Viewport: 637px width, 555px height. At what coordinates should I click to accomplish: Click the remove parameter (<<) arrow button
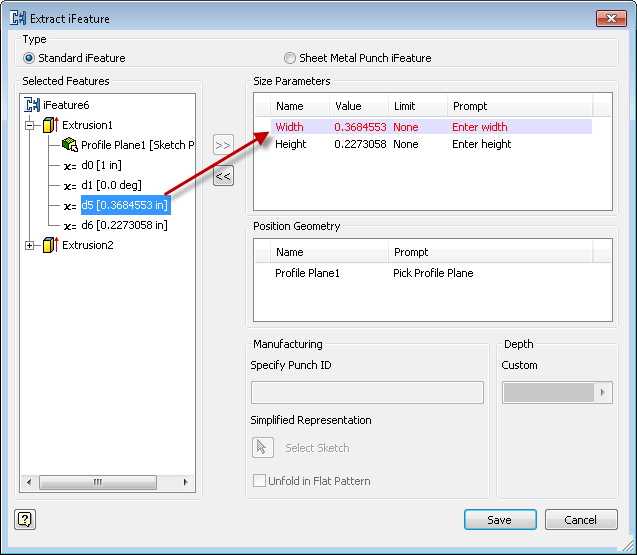pyautogui.click(x=223, y=176)
